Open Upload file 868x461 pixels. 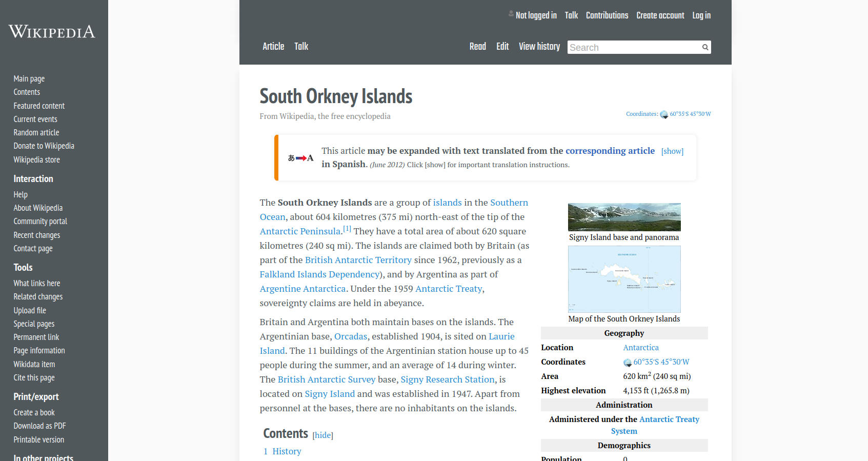coord(30,310)
